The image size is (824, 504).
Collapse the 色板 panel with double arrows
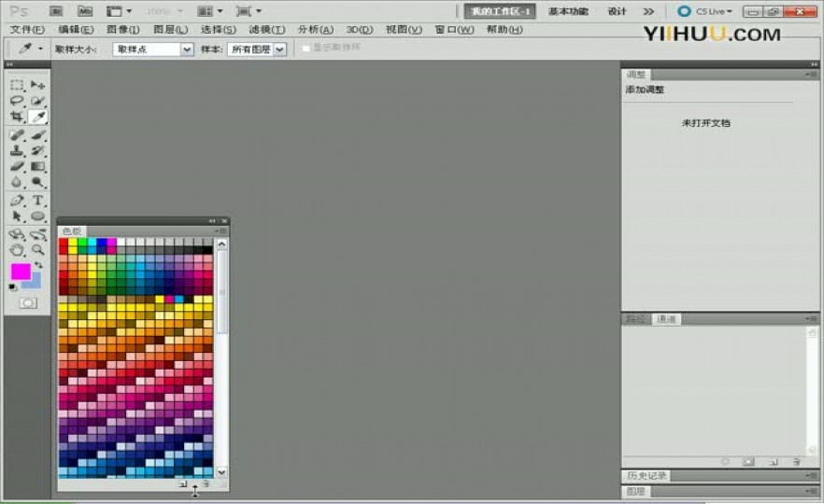pos(212,221)
